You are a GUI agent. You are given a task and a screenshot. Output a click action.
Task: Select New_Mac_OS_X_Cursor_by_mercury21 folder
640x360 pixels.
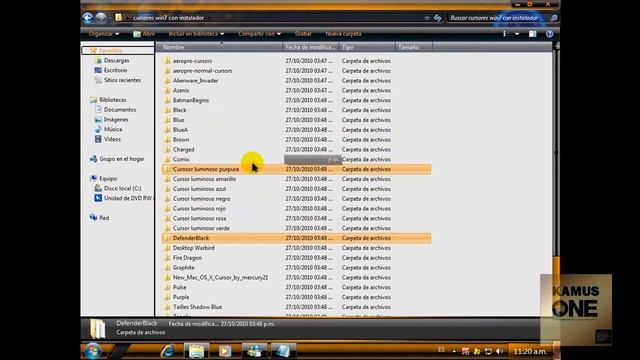[220, 278]
